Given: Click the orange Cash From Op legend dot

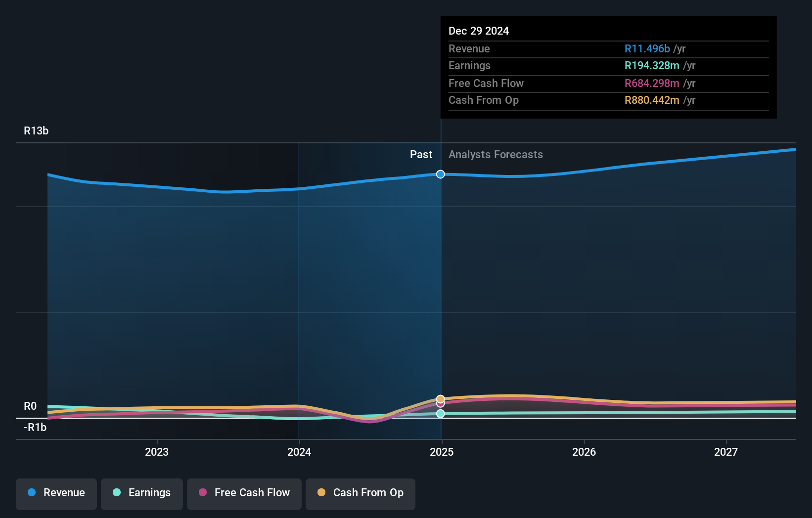Looking at the screenshot, I should click(321, 492).
